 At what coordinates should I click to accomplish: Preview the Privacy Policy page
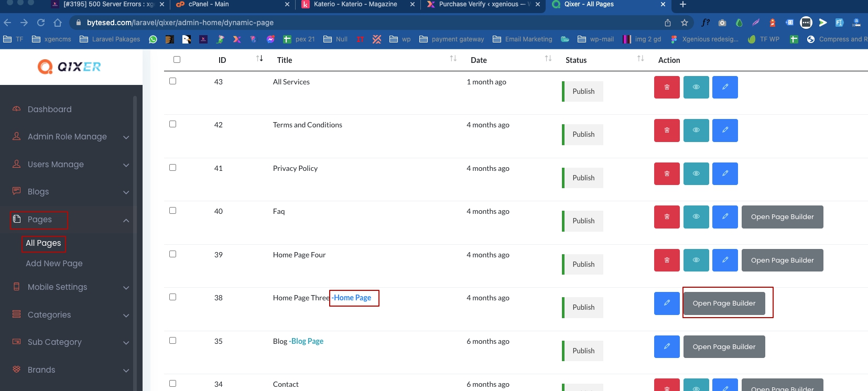pyautogui.click(x=696, y=173)
